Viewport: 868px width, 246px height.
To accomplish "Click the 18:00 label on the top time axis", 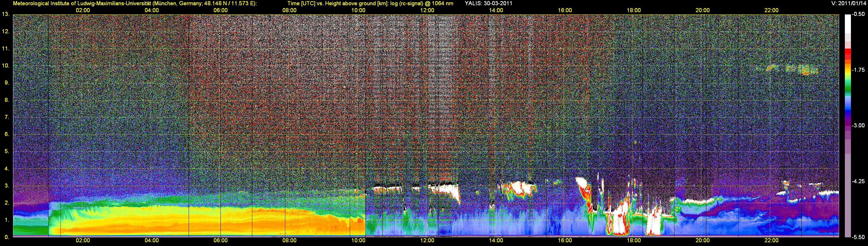I will (x=634, y=10).
